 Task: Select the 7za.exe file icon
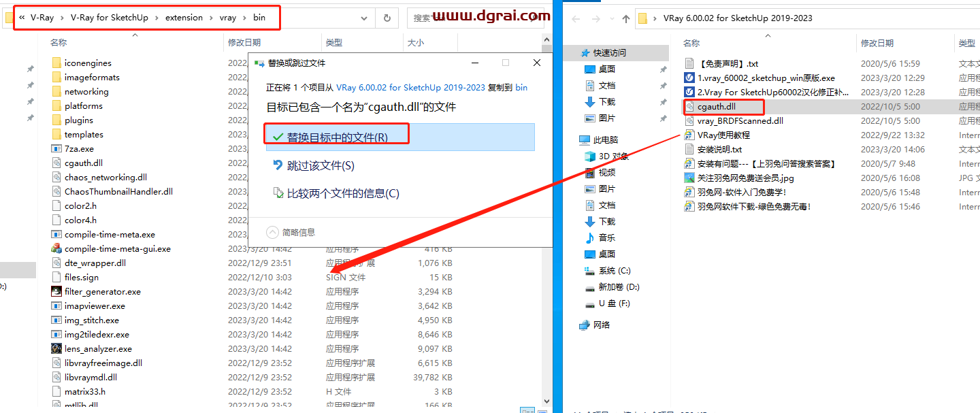pyautogui.click(x=56, y=148)
